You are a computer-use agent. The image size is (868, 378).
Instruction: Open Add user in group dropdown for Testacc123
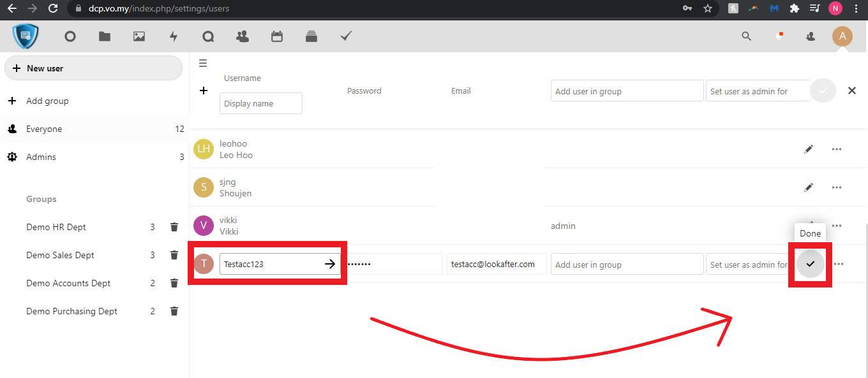pyautogui.click(x=627, y=265)
